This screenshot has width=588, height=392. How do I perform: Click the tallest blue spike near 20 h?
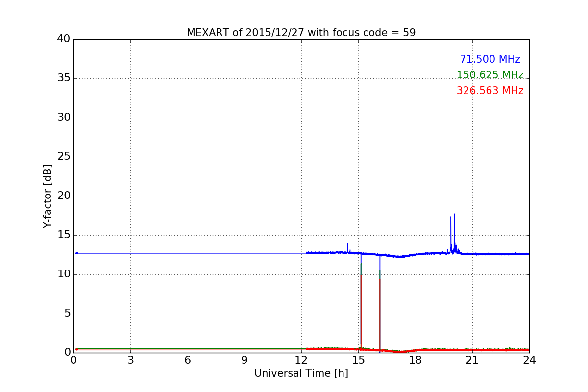tap(455, 233)
